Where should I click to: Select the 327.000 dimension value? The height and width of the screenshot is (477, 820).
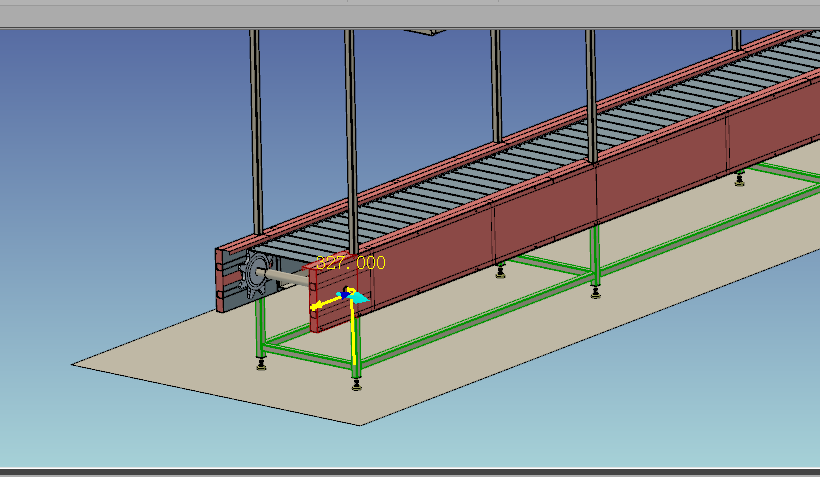(351, 263)
